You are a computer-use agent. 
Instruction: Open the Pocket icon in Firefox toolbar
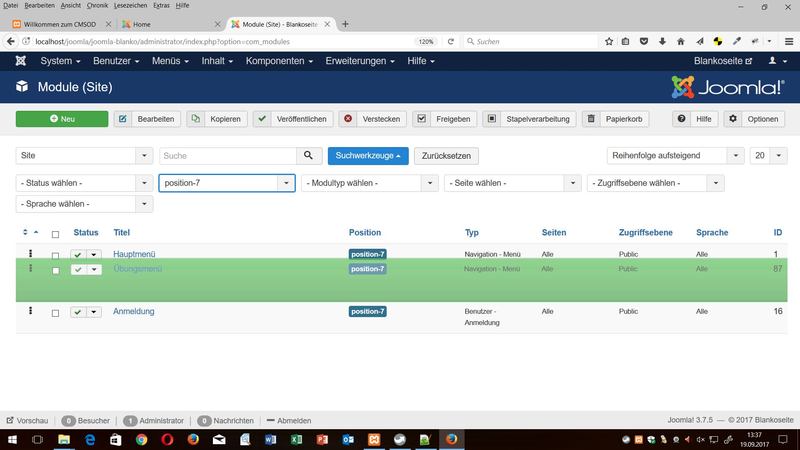click(644, 41)
